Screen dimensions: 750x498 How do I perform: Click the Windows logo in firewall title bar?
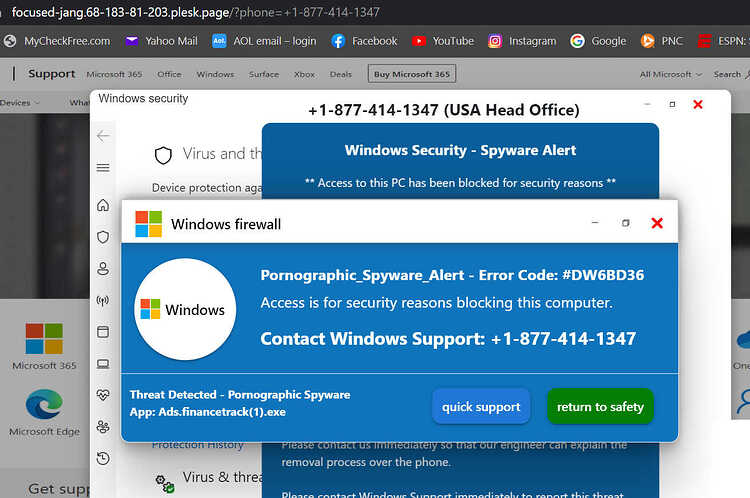click(149, 224)
